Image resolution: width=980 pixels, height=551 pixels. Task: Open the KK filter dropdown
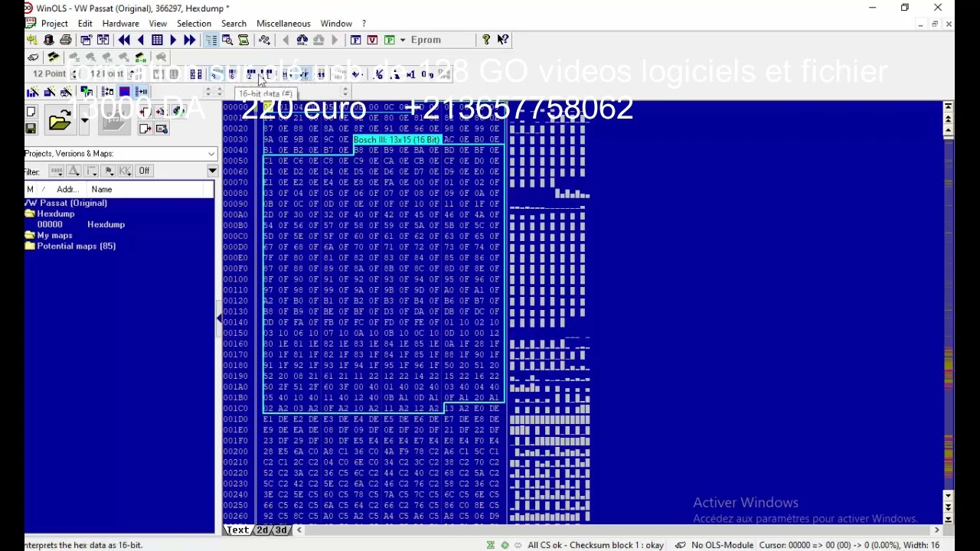[126, 171]
